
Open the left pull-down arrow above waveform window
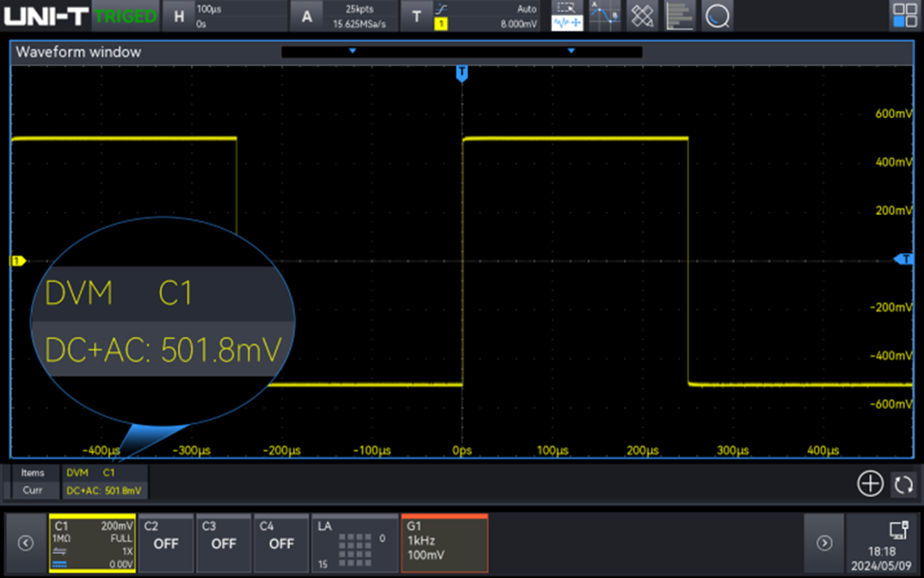click(x=352, y=51)
